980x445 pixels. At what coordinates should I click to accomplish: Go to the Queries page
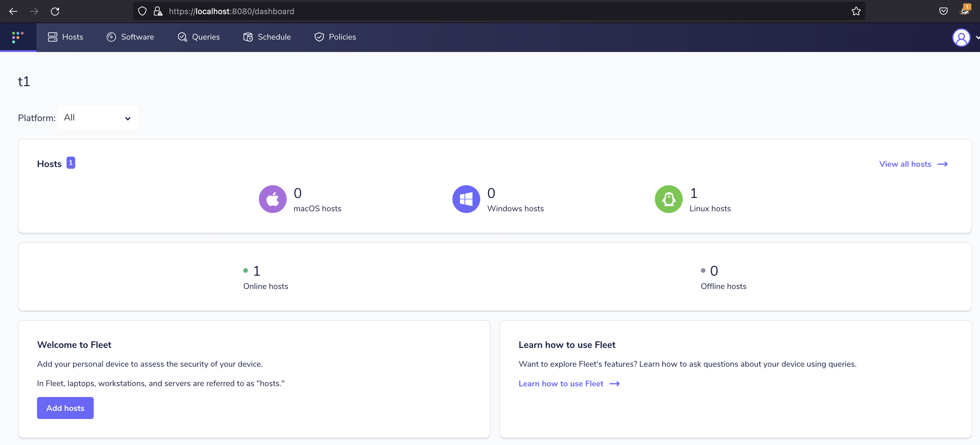tap(199, 37)
